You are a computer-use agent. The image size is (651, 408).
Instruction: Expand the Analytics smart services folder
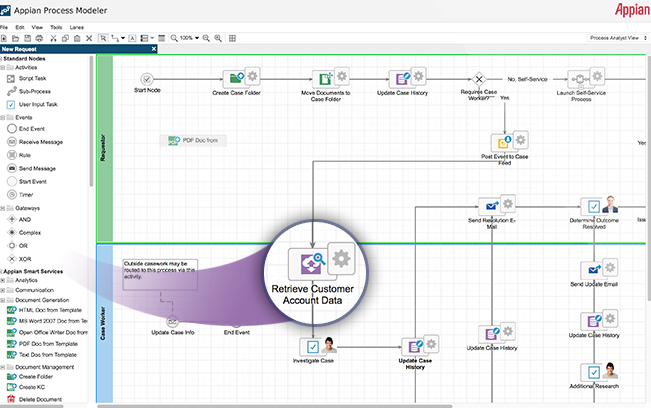[x=2, y=281]
